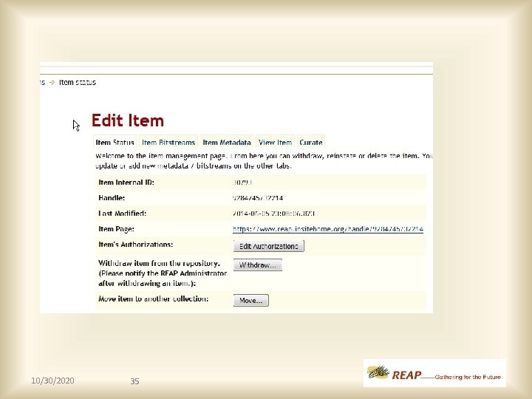Open the Item Status tab

(115, 142)
